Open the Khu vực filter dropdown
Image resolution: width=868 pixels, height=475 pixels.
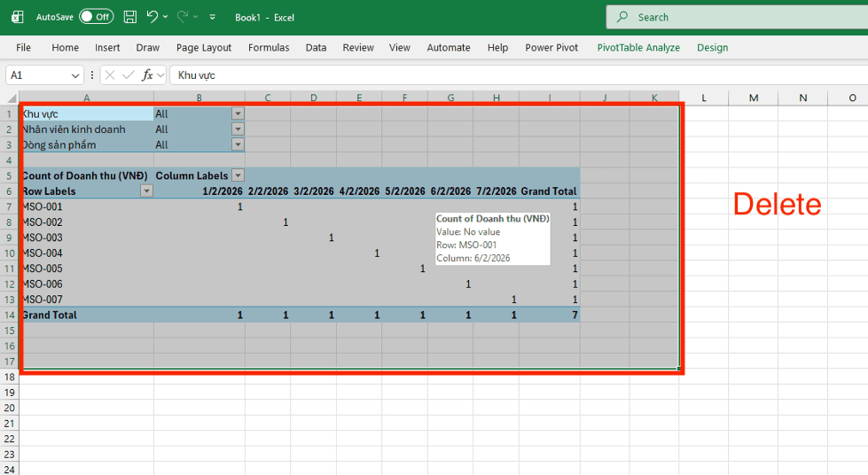point(238,113)
